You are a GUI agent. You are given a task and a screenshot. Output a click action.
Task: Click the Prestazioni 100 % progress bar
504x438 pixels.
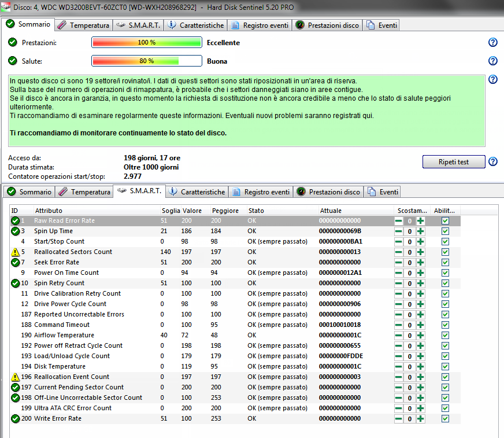147,42
